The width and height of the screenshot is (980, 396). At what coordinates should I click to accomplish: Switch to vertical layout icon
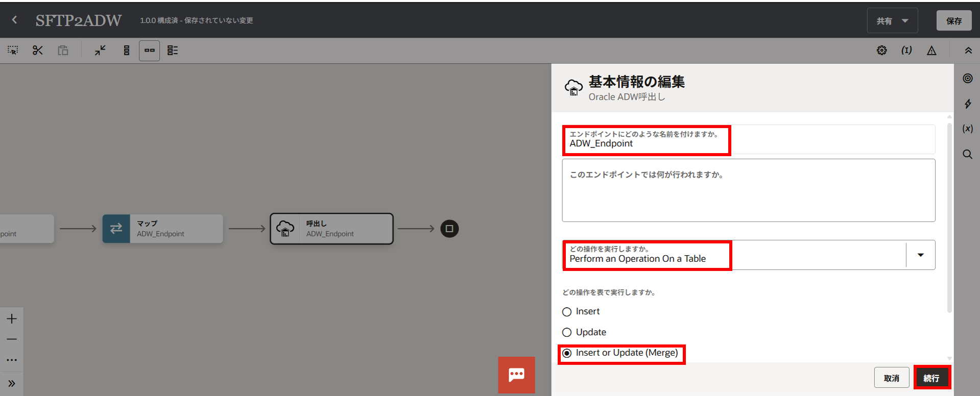click(x=127, y=51)
